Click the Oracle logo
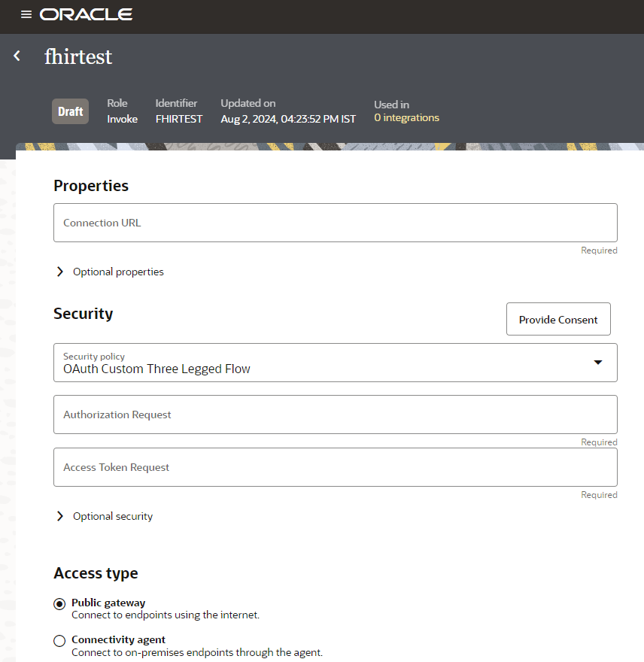 click(86, 14)
